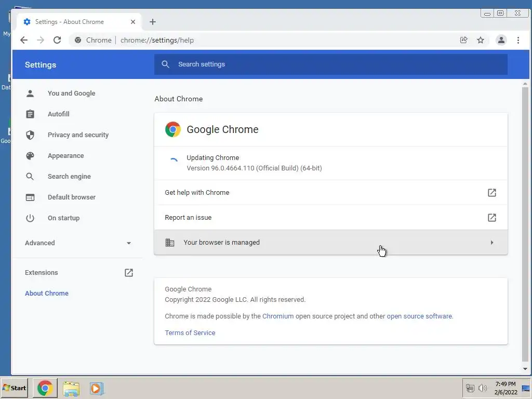The width and height of the screenshot is (532, 399).
Task: Click the Chrome site info chip in address bar
Action: pos(93,40)
